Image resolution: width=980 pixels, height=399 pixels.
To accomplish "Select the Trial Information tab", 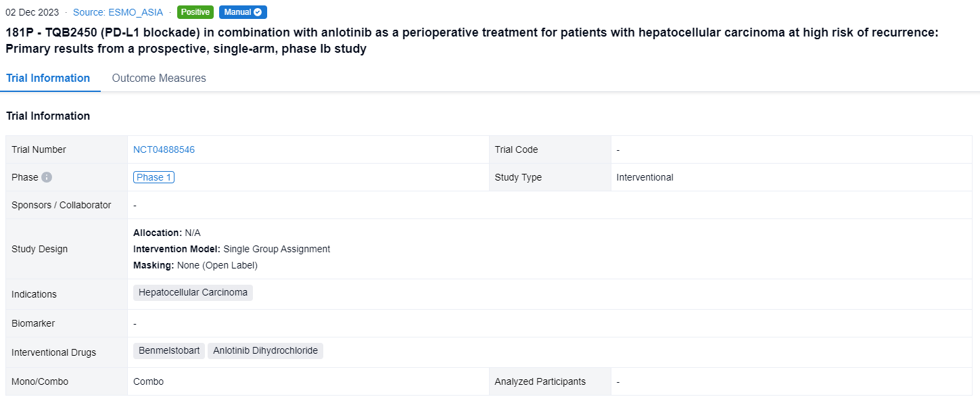I will [x=48, y=78].
